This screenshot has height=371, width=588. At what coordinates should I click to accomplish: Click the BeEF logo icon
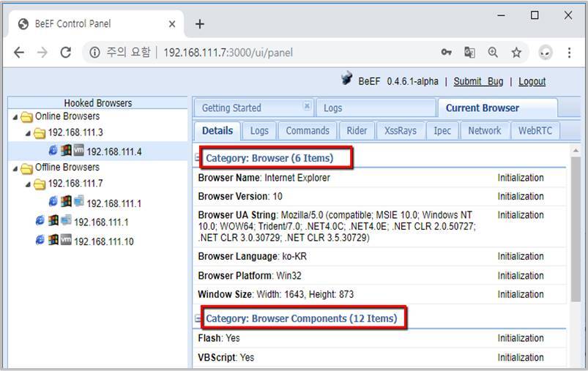pos(346,78)
